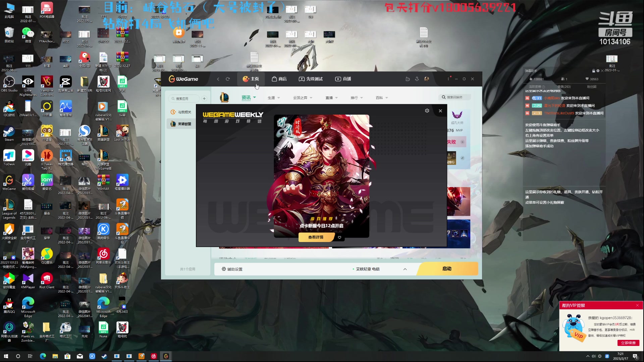Select the ToDesk desktop icon

pyautogui.click(x=9, y=158)
